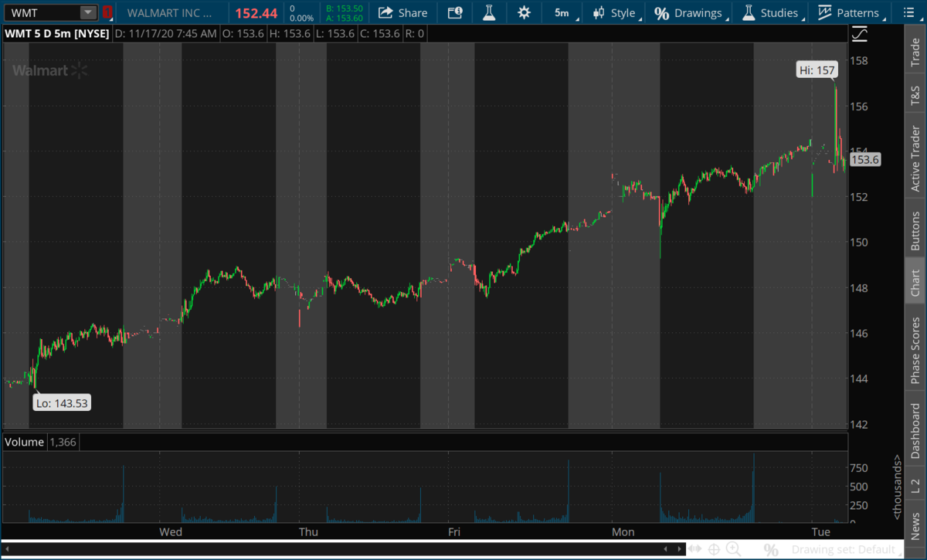Open the Edit Studies flask icon
The image size is (927, 560).
488,12
